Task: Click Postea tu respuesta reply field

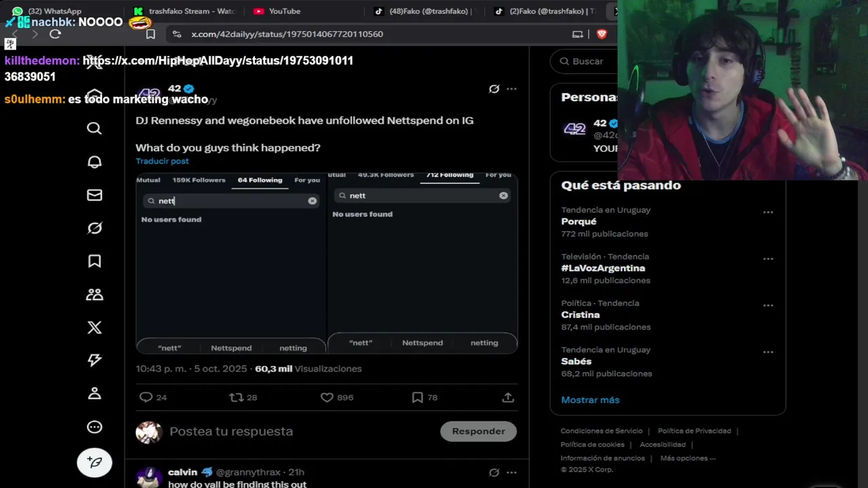Action: click(231, 431)
